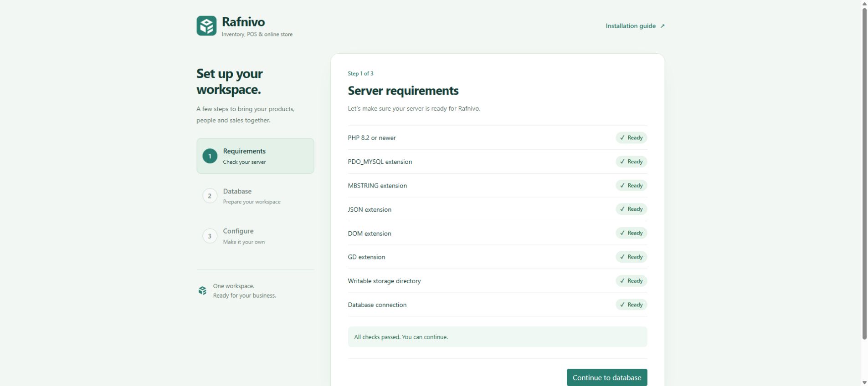868x386 pixels.
Task: Go to the Configure step
Action: click(255, 236)
